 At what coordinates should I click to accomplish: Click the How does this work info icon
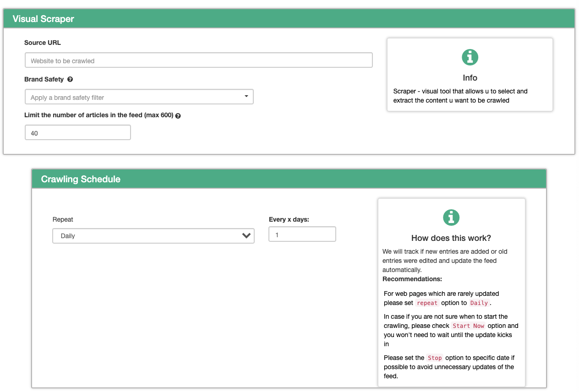point(451,218)
